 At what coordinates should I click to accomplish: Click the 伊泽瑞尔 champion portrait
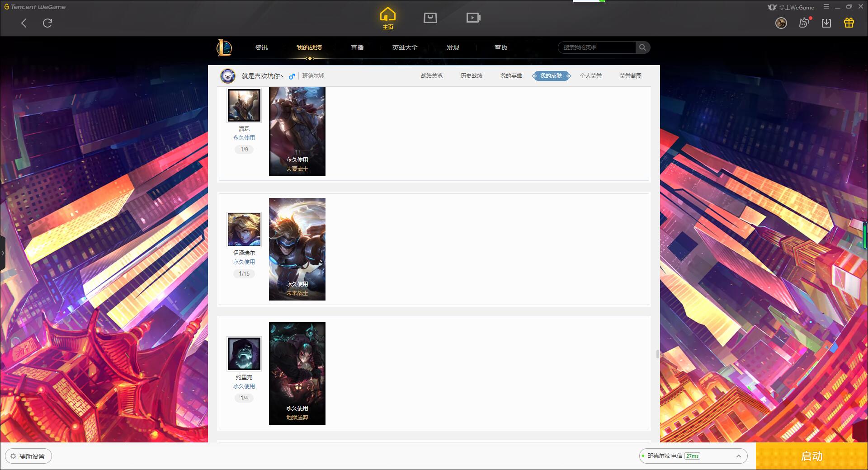point(244,230)
